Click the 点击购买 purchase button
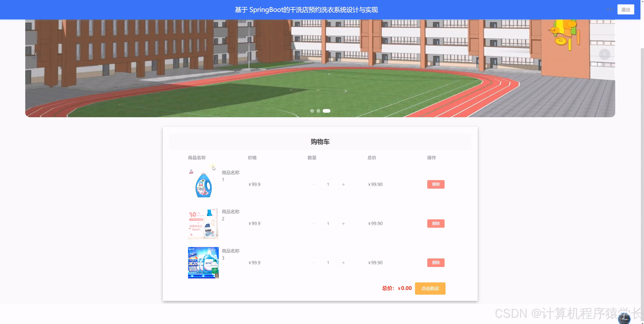The image size is (644, 324). click(430, 288)
